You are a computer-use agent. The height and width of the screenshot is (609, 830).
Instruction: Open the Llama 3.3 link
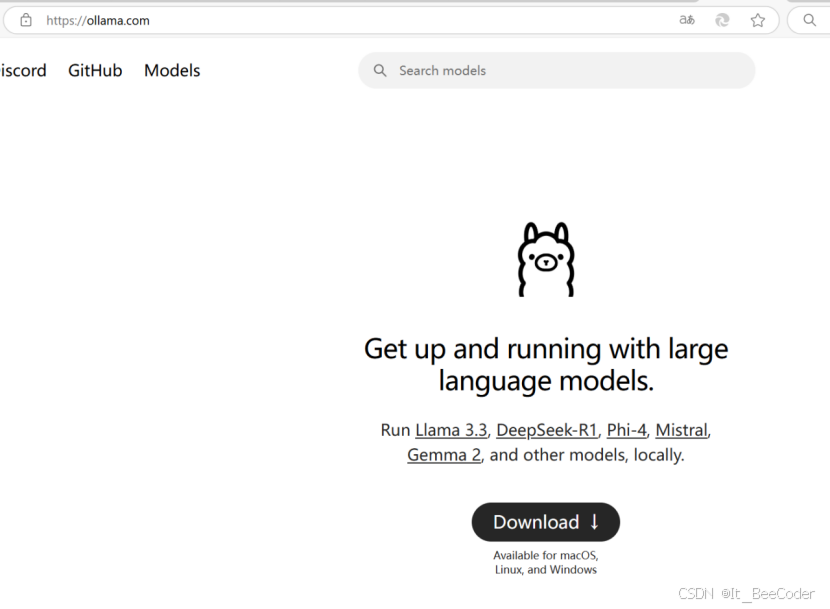point(451,430)
